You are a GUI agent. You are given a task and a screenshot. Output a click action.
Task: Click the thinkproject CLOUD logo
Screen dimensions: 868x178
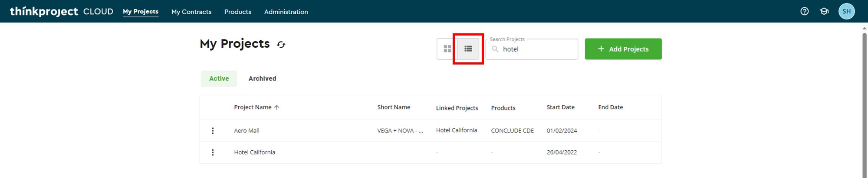coord(61,12)
